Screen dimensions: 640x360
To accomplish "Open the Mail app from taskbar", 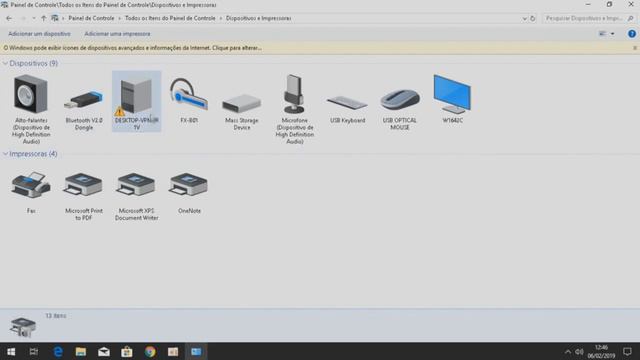I will click(104, 351).
